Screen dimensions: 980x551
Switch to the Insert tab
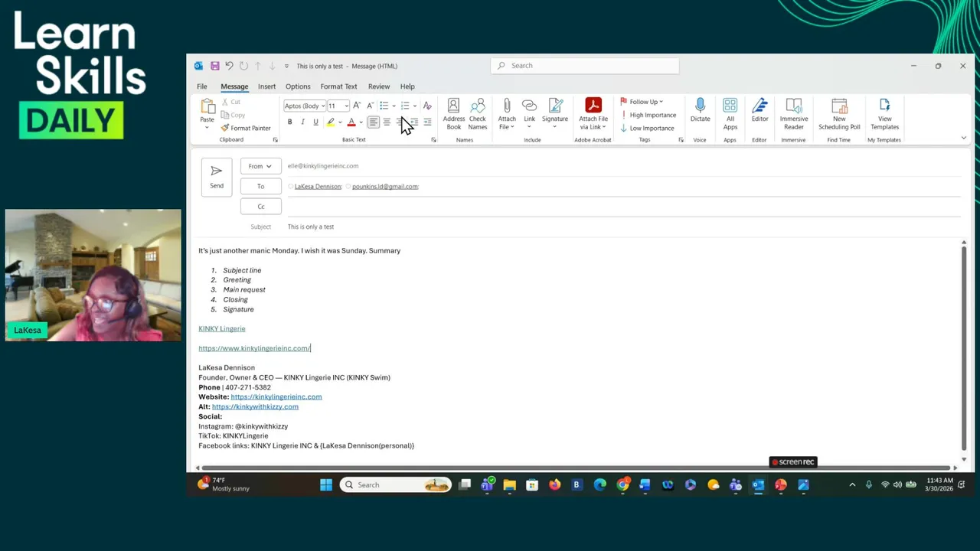(x=266, y=86)
